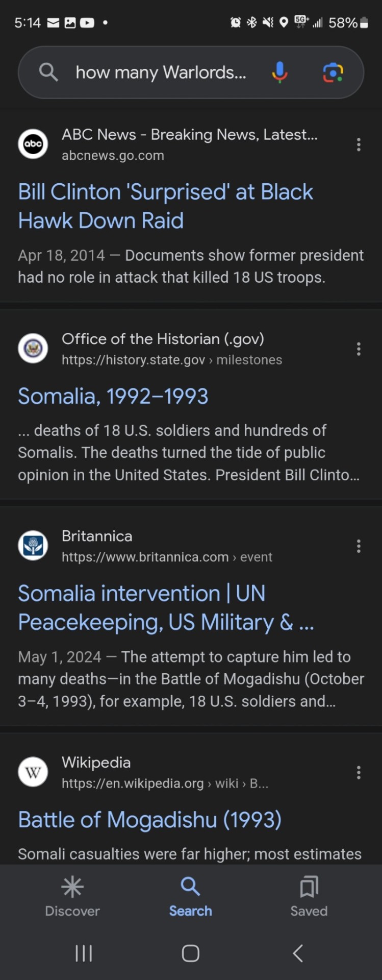
Task: Switch to the Saved tab
Action: point(309,896)
